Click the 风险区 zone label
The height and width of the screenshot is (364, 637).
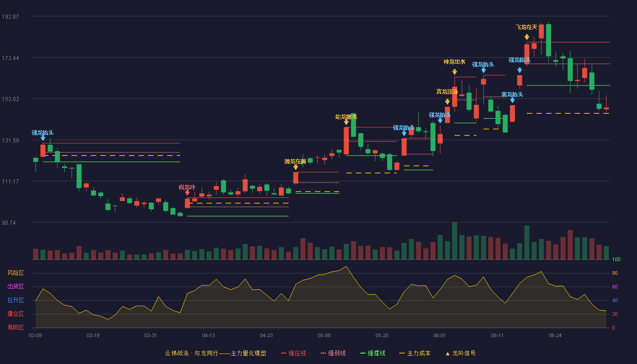pos(16,273)
